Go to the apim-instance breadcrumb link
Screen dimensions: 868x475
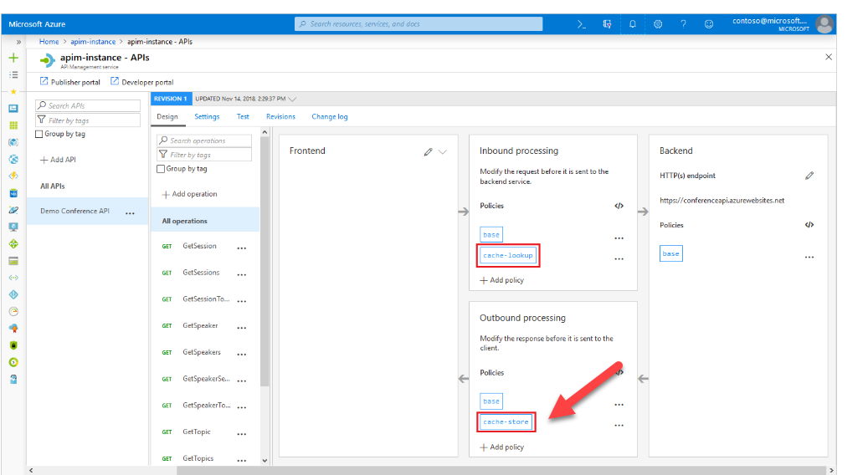click(x=93, y=42)
